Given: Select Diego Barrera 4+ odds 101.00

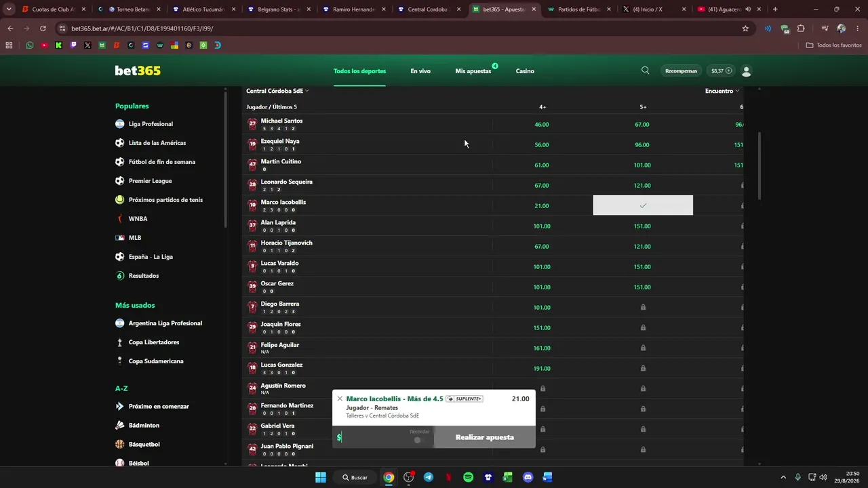Looking at the screenshot, I should tap(542, 307).
